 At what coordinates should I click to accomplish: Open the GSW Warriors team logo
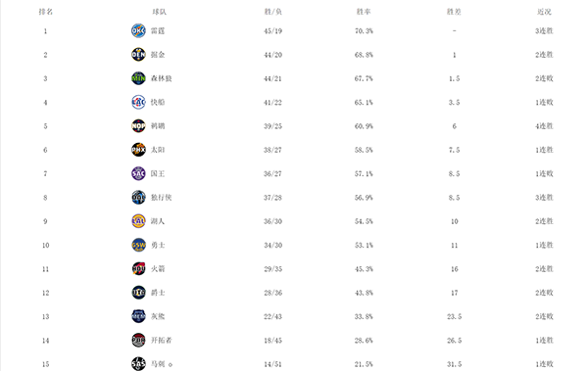click(138, 245)
